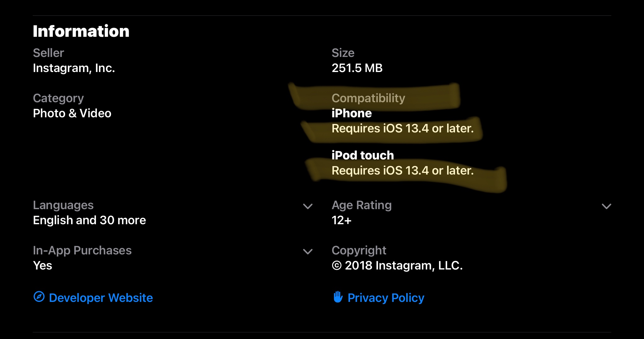Screen dimensions: 644x339
Task: Open the Developer Website link
Action: coord(101,298)
